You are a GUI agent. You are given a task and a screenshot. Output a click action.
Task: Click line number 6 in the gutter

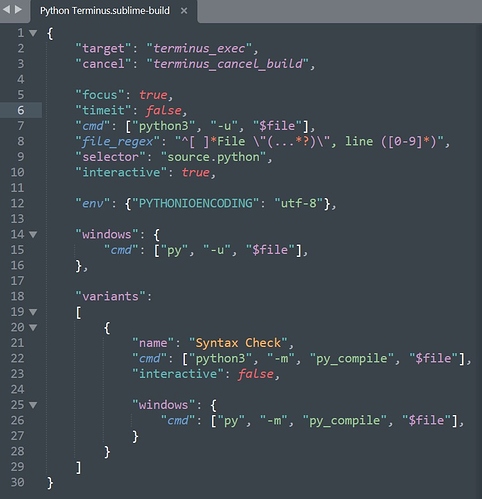tap(20, 110)
